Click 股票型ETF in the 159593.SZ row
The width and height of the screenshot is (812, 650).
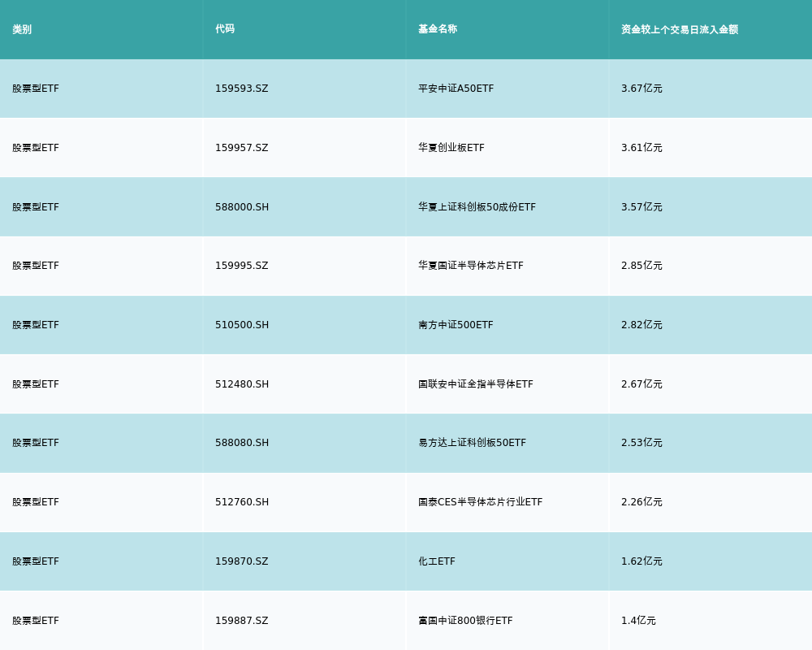coord(36,89)
